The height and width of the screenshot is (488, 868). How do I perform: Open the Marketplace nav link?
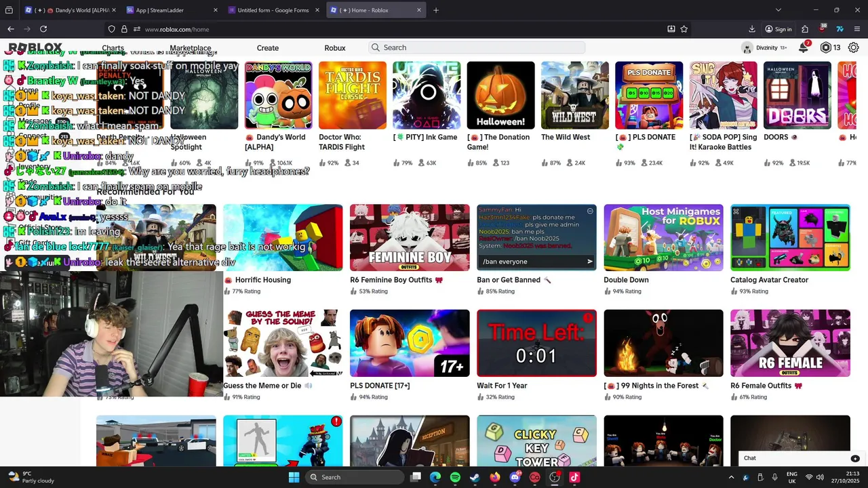tap(191, 48)
